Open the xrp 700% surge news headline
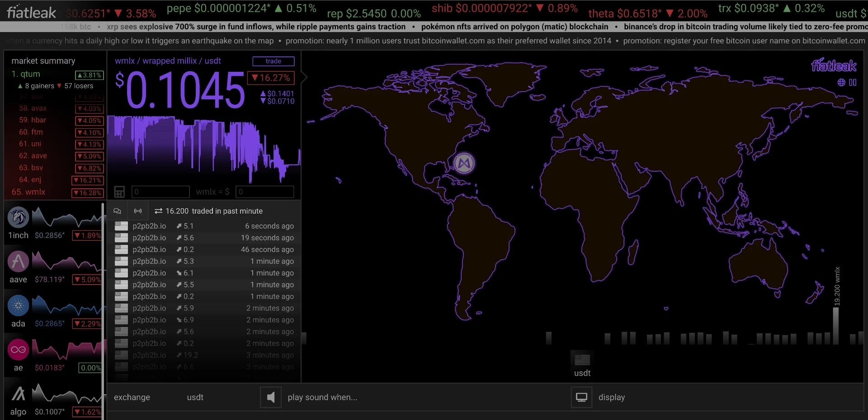The image size is (868, 420). pyautogui.click(x=256, y=27)
